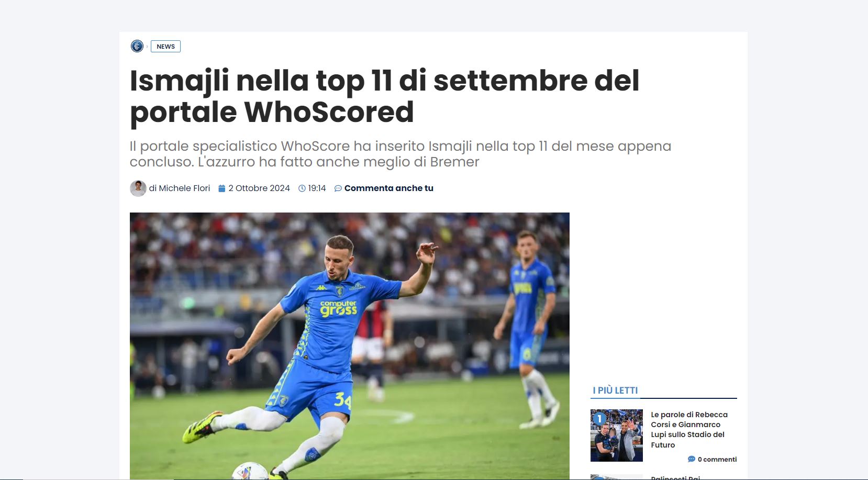Viewport: 868px width, 480px height.
Task: Click the Empoli club crest breadcrumb icon
Action: click(x=137, y=46)
